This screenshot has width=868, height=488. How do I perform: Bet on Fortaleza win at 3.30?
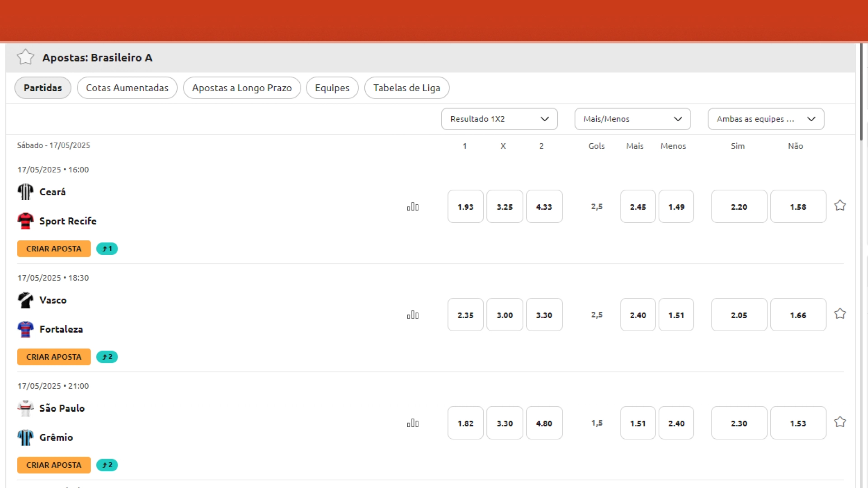(544, 315)
